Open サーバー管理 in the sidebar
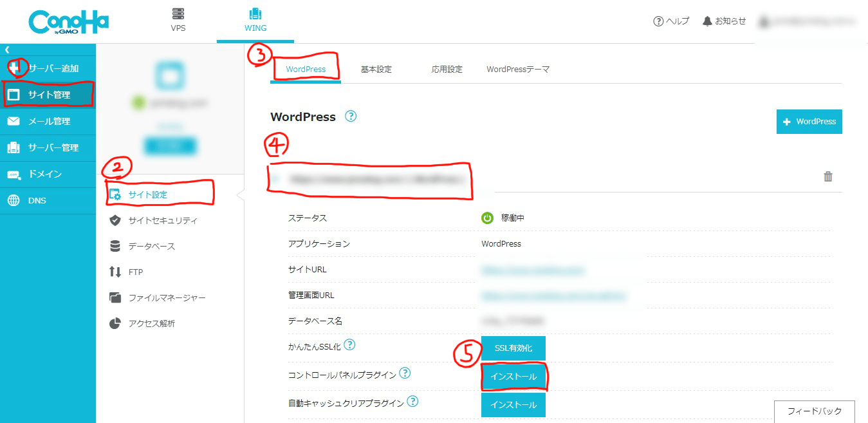Viewport: 868px width, 423px height. pos(48,147)
